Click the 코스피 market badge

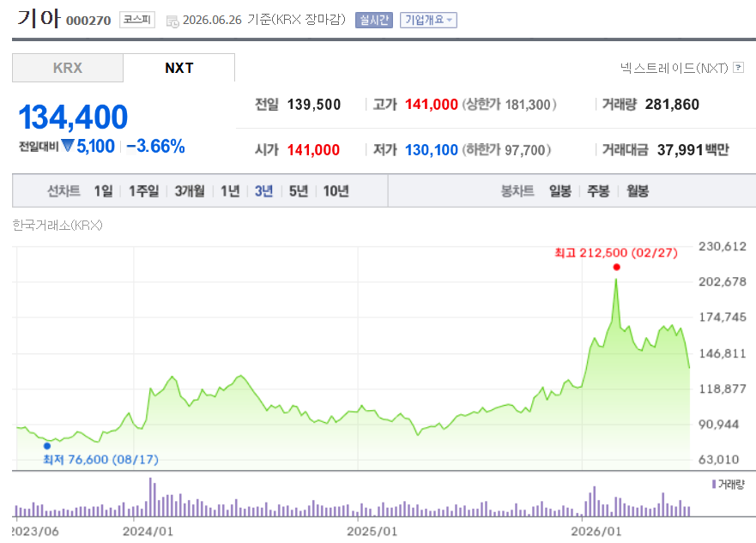pyautogui.click(x=137, y=19)
